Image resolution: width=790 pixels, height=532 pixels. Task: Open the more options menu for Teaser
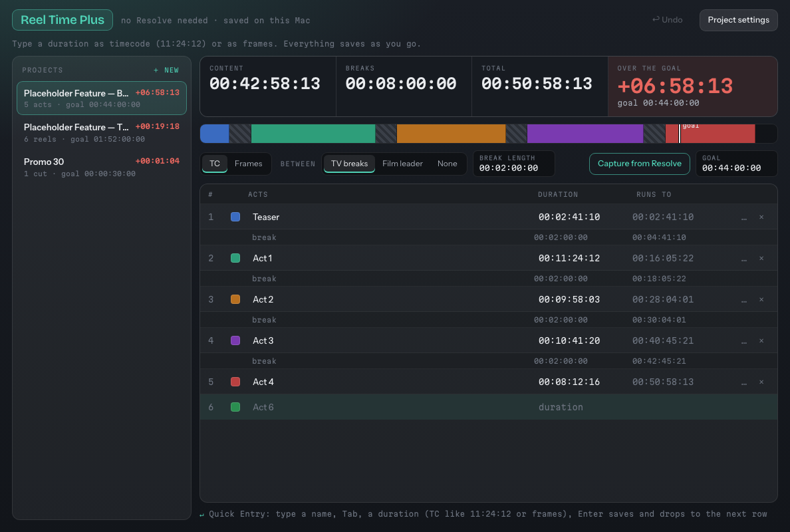click(x=744, y=217)
